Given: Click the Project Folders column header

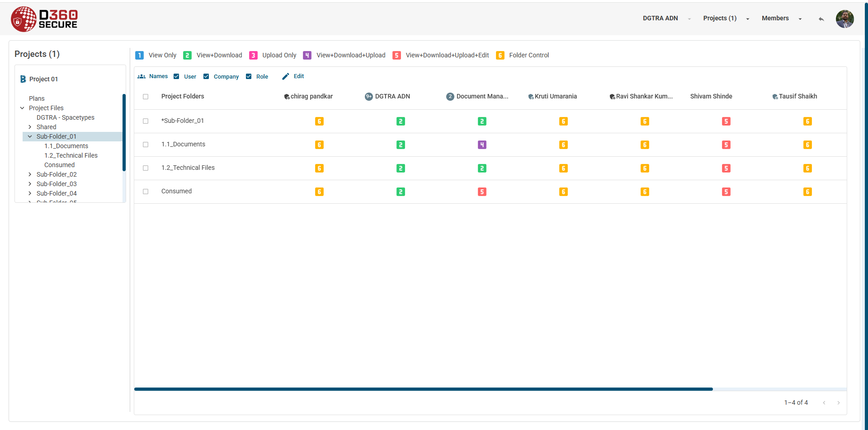Looking at the screenshot, I should click(x=183, y=96).
